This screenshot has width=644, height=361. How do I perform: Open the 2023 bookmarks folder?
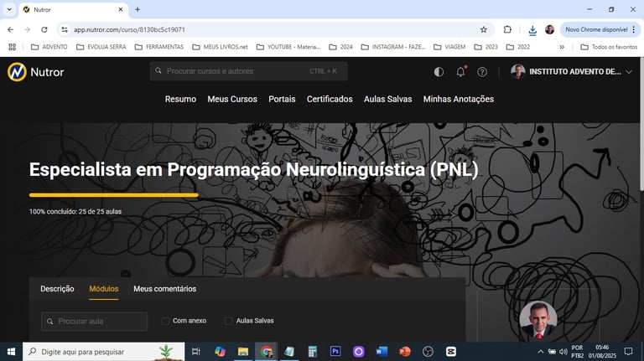pos(486,47)
